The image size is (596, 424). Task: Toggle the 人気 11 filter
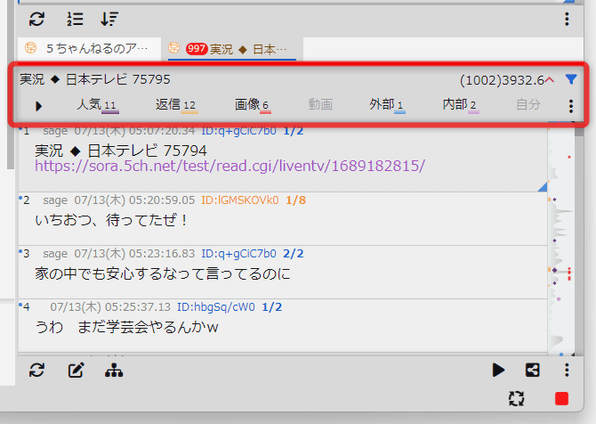pyautogui.click(x=97, y=105)
